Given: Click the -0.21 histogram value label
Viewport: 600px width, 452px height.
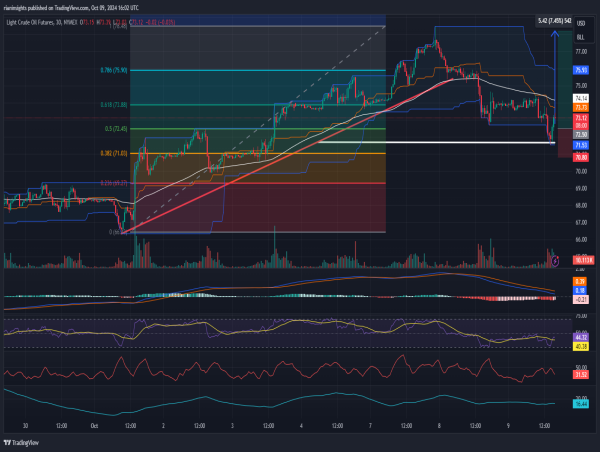Looking at the screenshot, I should (x=581, y=300).
